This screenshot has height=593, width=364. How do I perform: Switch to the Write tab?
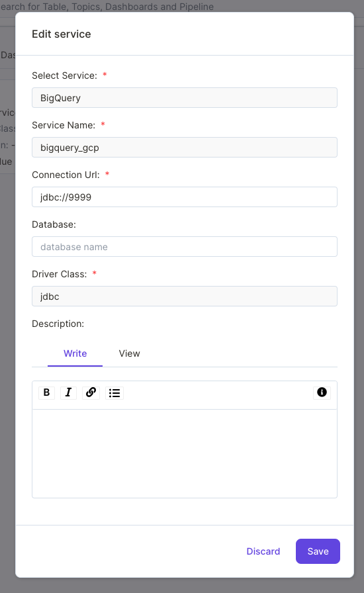(x=75, y=353)
